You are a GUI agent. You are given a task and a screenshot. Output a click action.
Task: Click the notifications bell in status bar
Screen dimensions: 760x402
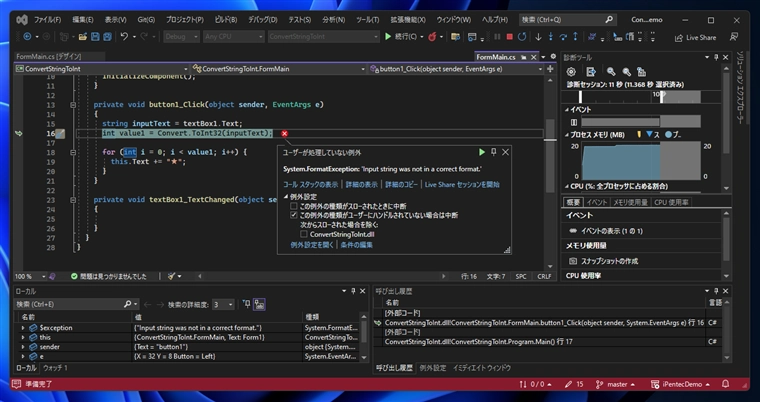(726, 384)
